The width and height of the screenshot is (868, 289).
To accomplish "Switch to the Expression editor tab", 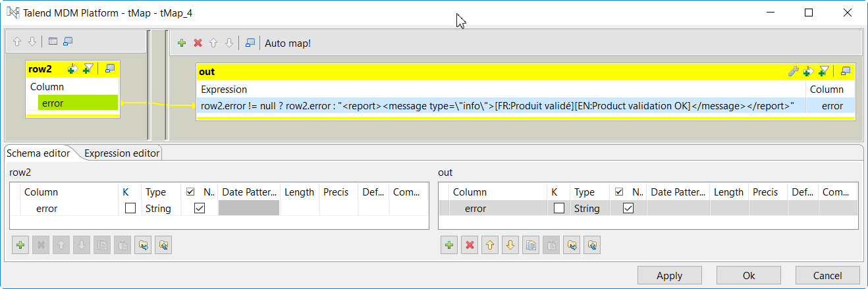I will pyautogui.click(x=122, y=153).
